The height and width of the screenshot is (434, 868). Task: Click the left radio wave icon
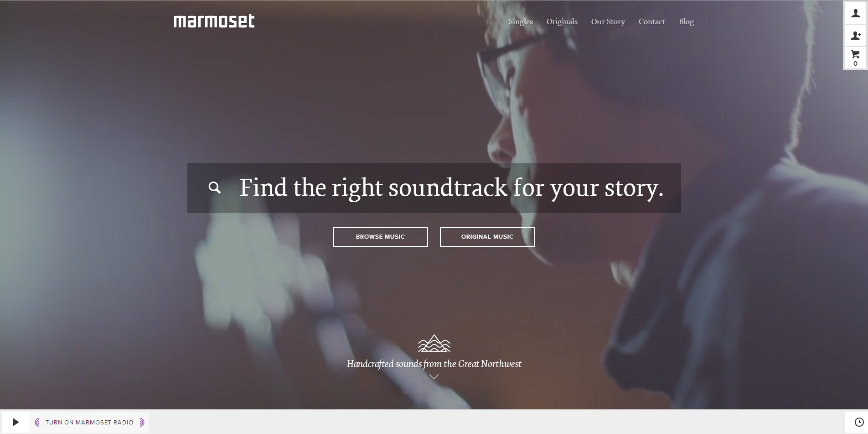[37, 422]
